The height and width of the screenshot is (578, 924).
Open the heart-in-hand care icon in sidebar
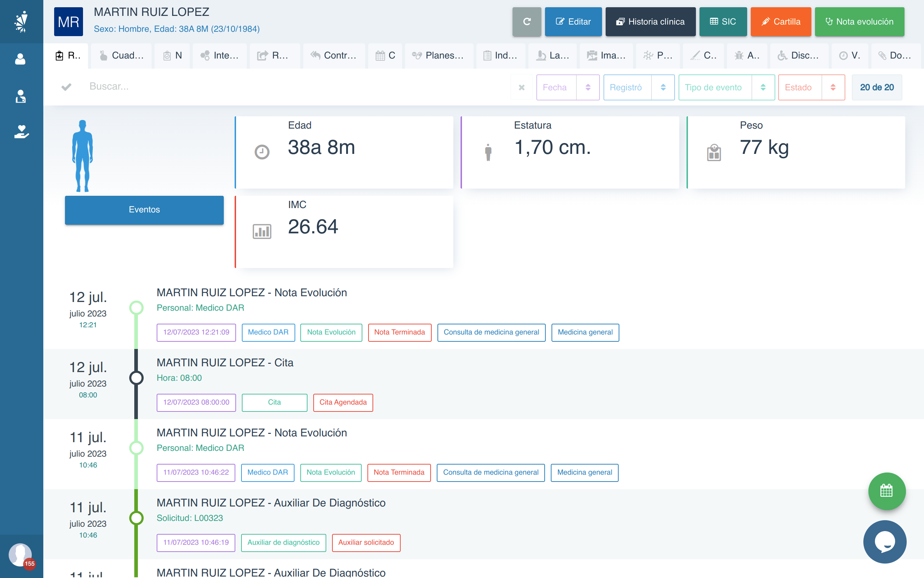(21, 131)
